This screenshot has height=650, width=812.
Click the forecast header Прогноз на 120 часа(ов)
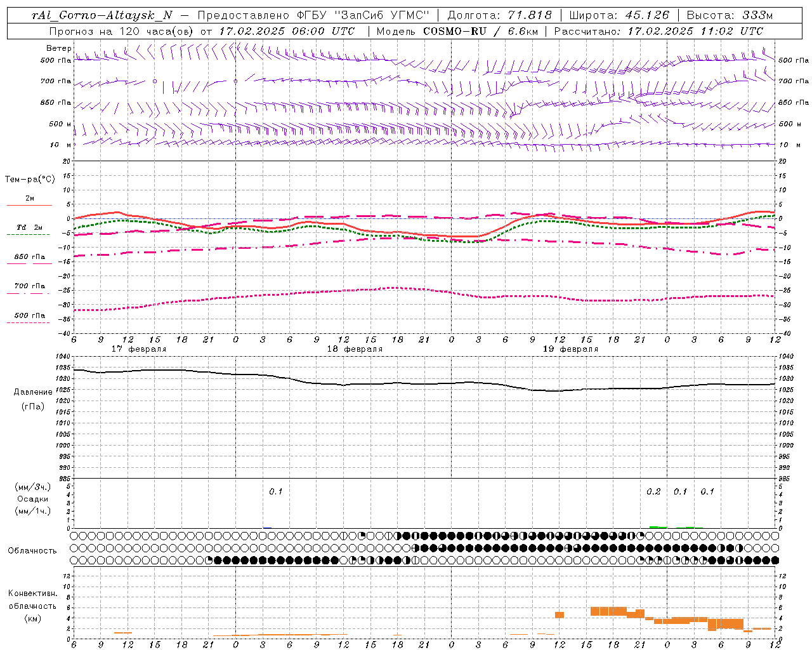tap(122, 31)
